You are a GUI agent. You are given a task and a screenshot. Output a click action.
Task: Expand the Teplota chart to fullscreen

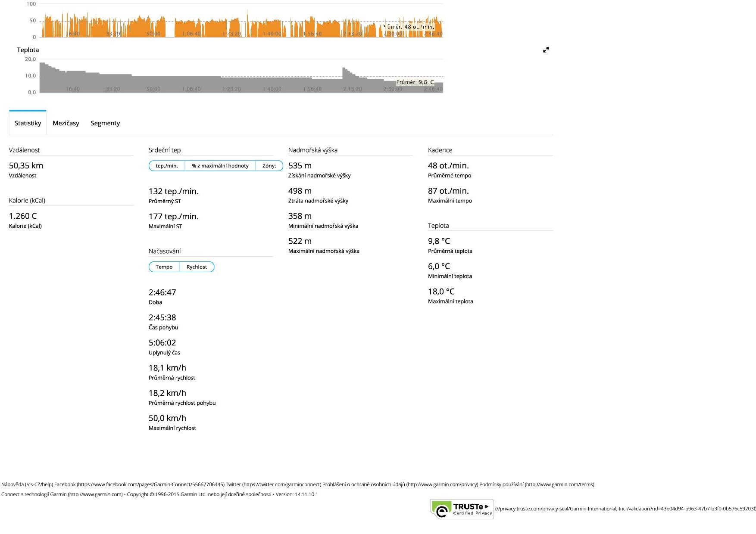546,50
